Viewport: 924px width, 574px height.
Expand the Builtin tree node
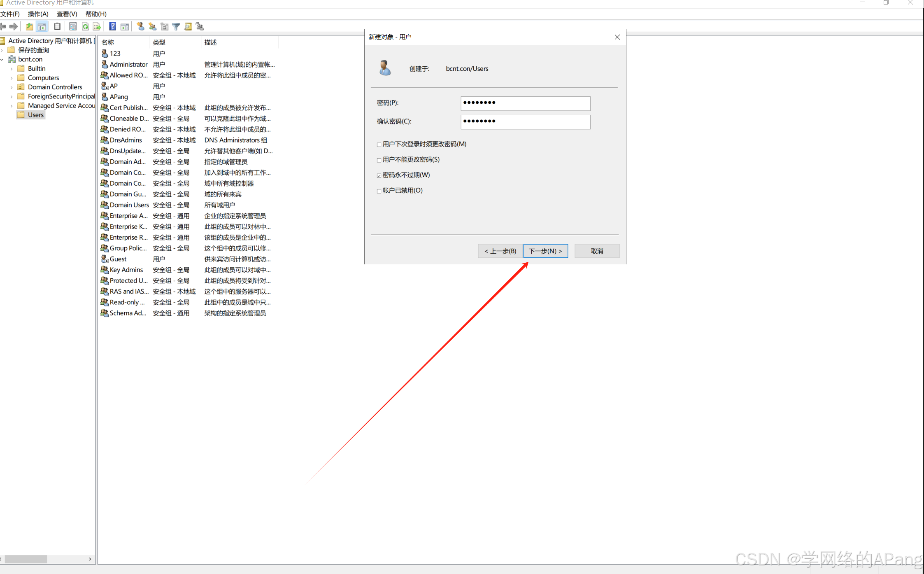(12, 69)
